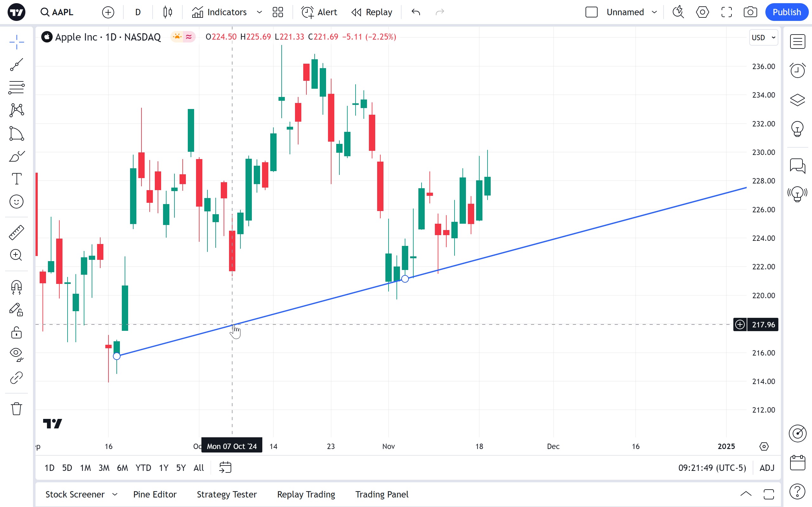Open the Stock Screener dropdown arrow
The image size is (812, 507).
coord(115,494)
